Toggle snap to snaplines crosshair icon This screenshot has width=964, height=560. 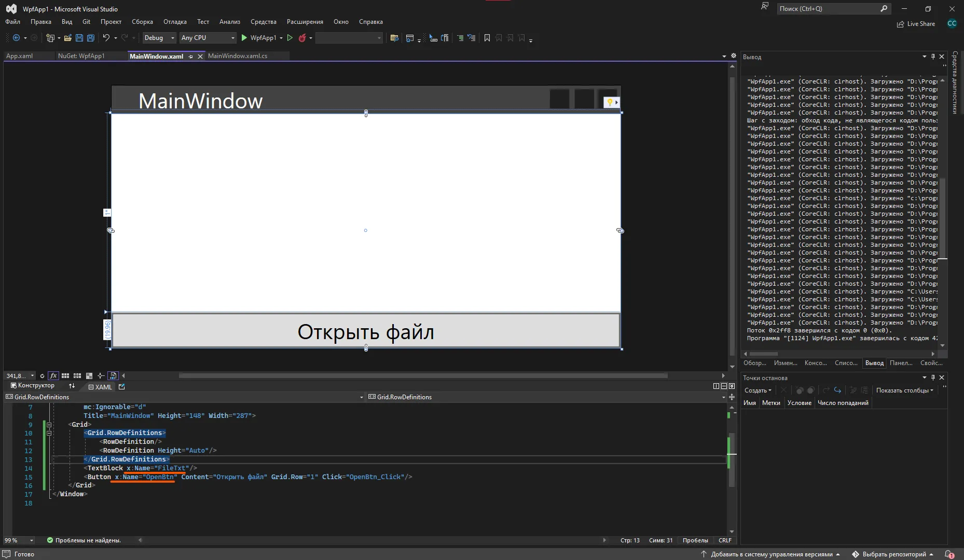[x=101, y=376]
